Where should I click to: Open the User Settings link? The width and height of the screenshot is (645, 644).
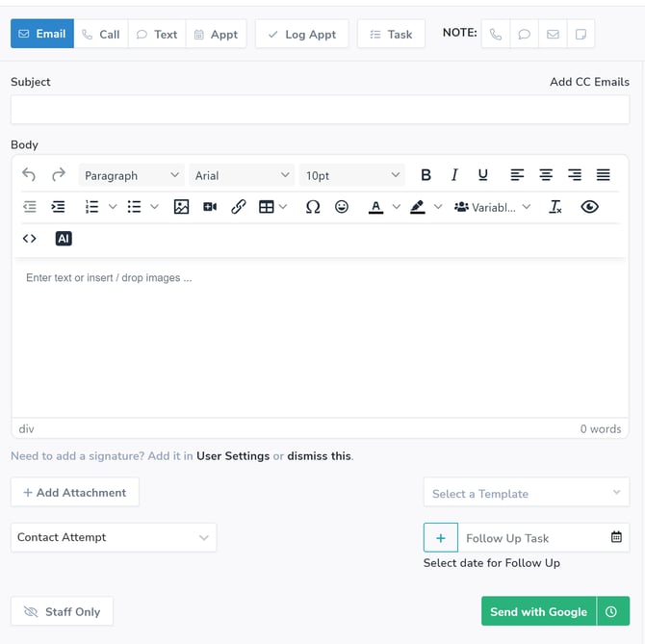point(233,455)
